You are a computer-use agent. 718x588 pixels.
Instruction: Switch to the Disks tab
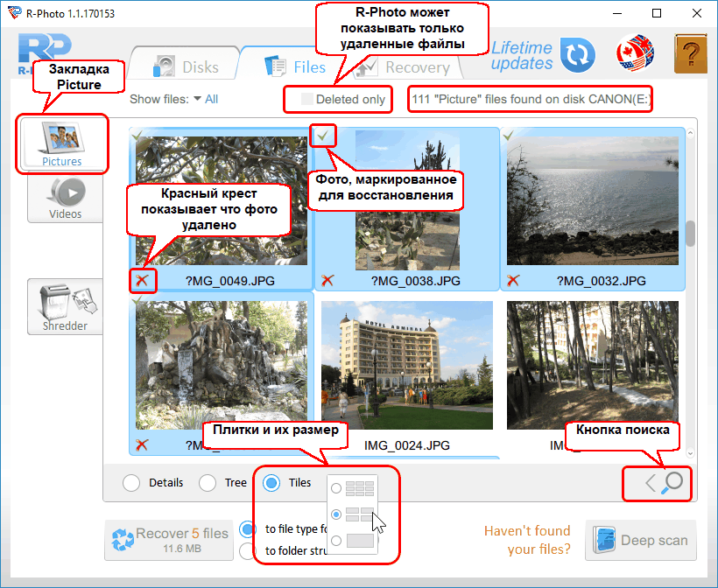coord(186,67)
